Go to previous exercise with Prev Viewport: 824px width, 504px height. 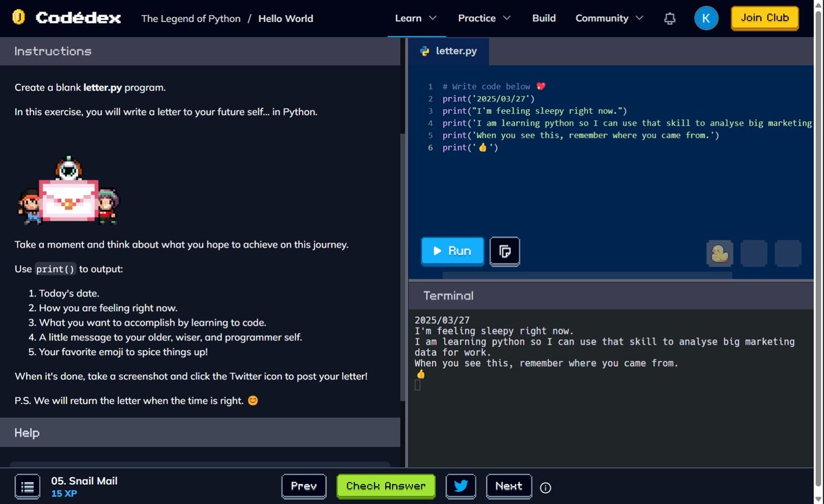pos(304,486)
